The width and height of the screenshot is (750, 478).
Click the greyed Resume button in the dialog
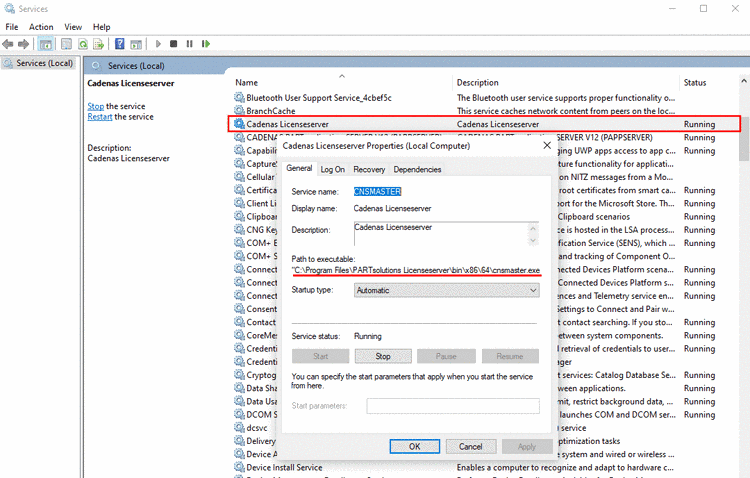[x=510, y=356]
